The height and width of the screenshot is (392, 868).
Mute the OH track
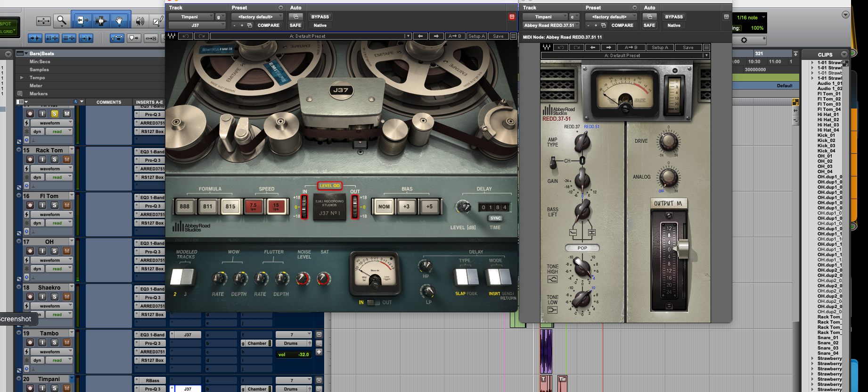67,251
